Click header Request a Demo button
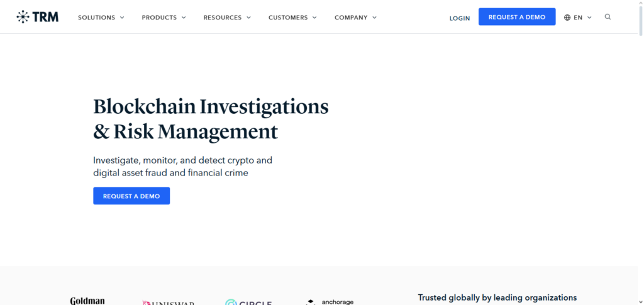Image resolution: width=644 pixels, height=305 pixels. pyautogui.click(x=517, y=17)
